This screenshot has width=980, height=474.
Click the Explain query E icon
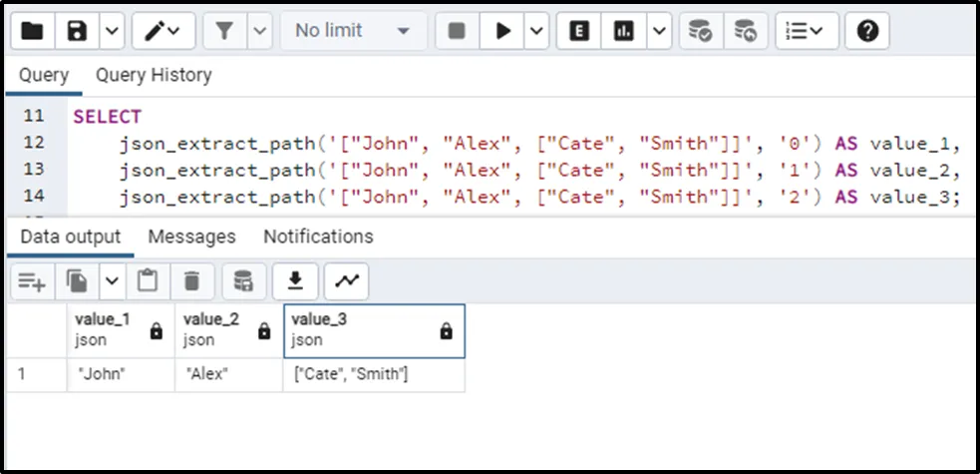(578, 32)
